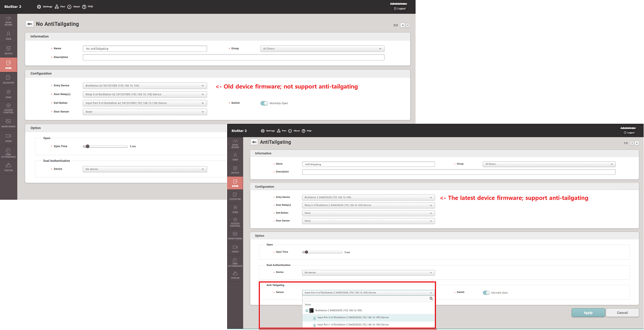Open Elevator section in No AntiTailgating window sidebar
The height and width of the screenshot is (330, 644).
[x=8, y=79]
